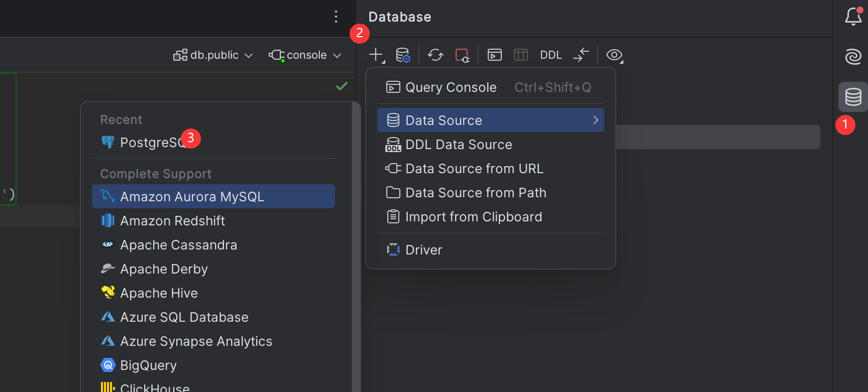Screen dimensions: 868x392
Task: Toggle view options eye icon
Action: pyautogui.click(x=614, y=55)
